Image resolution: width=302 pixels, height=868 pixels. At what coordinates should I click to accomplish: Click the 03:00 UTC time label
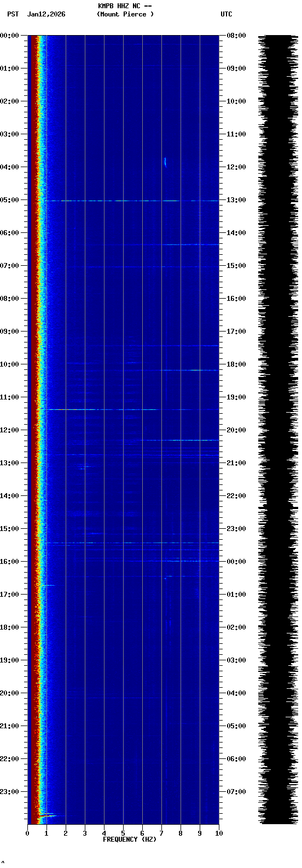[236, 660]
